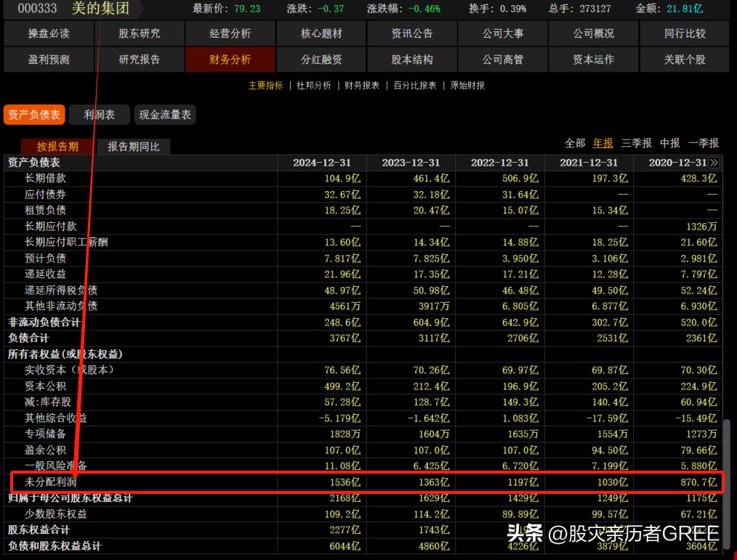Open 公司概况 section
The width and height of the screenshot is (737, 560).
click(x=594, y=33)
